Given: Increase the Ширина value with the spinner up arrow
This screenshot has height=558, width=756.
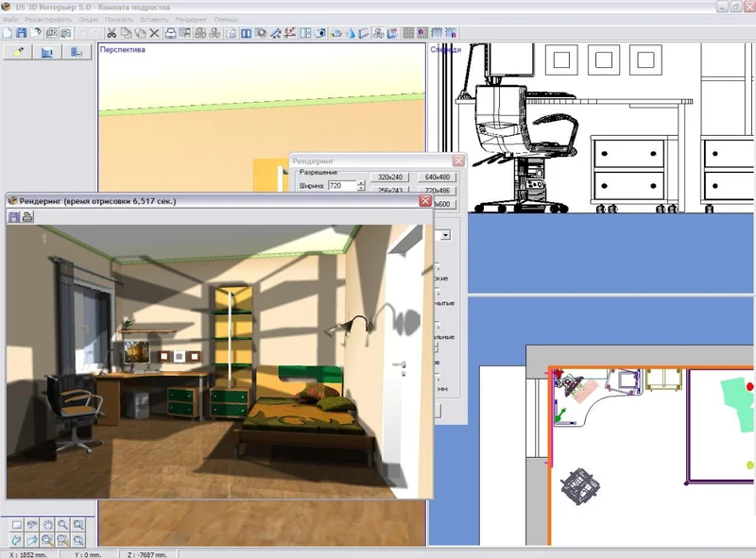Looking at the screenshot, I should (x=361, y=183).
